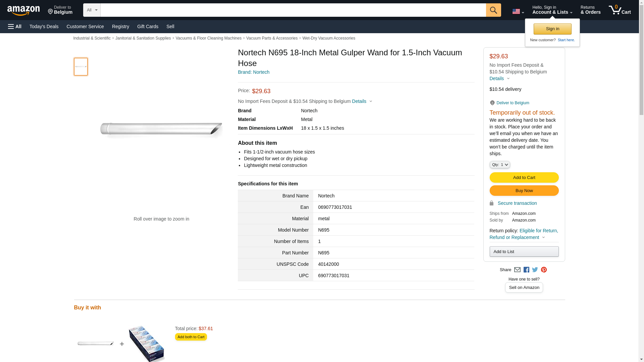This screenshot has width=644, height=362.
Task: Expand the return policy details
Action: tap(523, 234)
